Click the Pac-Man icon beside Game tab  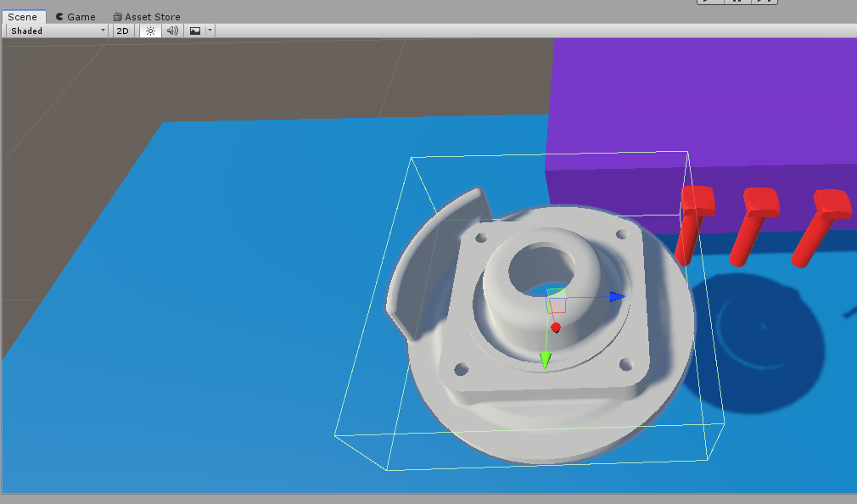pos(59,16)
